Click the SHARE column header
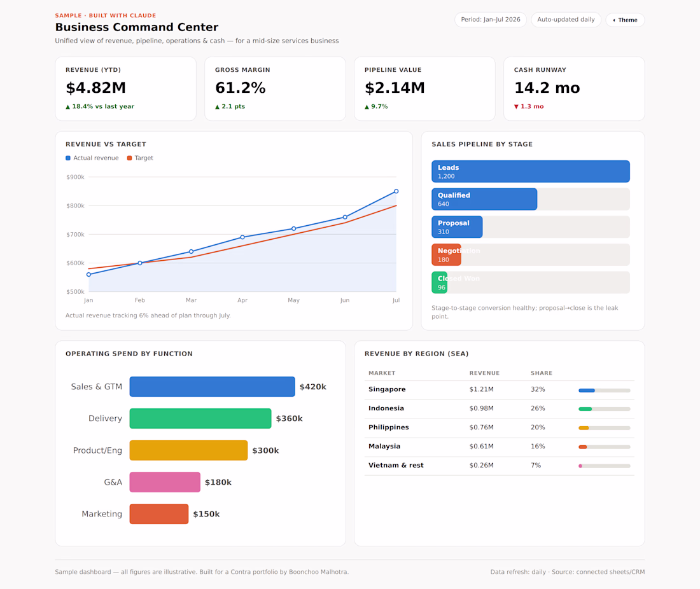The image size is (700, 589). [542, 373]
